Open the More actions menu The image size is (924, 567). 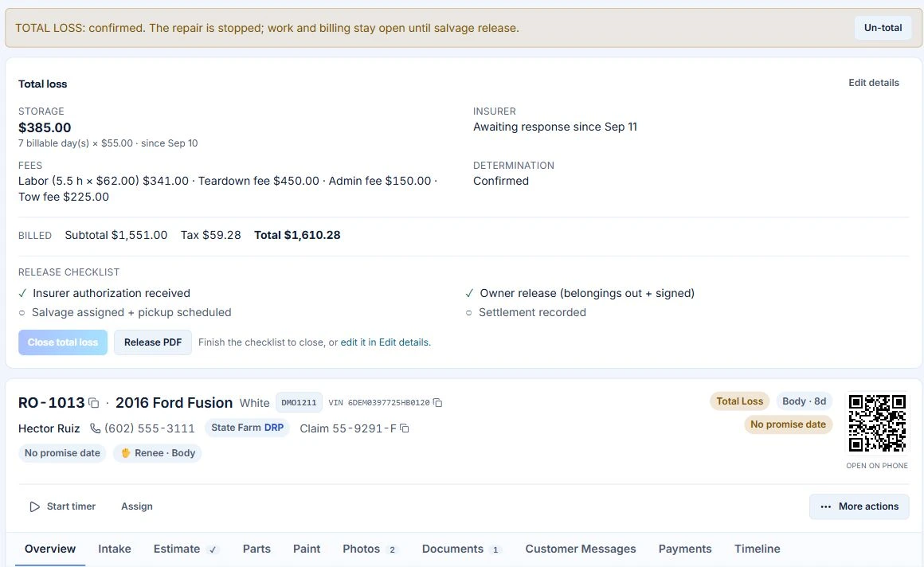[x=859, y=506]
